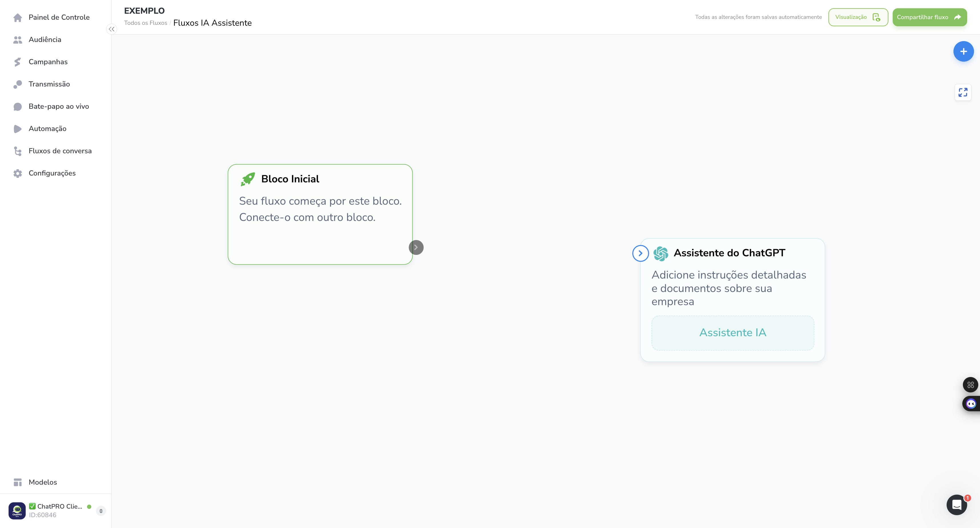The image size is (980, 528).
Task: Go back to Todos os Fluxos
Action: pyautogui.click(x=145, y=23)
